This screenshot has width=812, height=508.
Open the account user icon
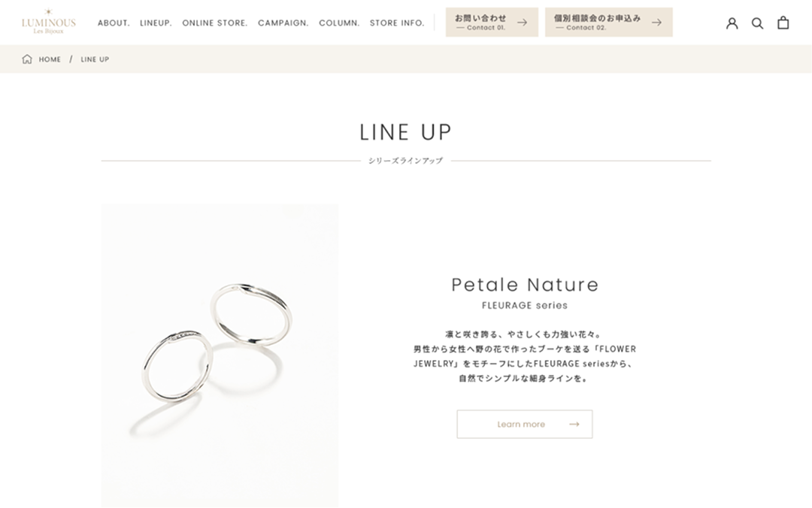tap(732, 23)
